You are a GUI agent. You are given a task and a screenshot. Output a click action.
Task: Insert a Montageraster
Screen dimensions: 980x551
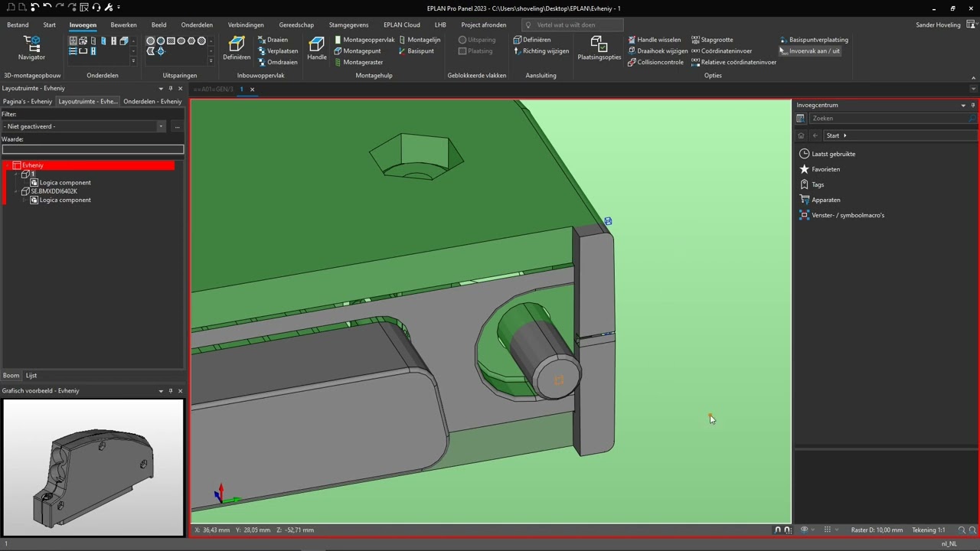point(358,63)
